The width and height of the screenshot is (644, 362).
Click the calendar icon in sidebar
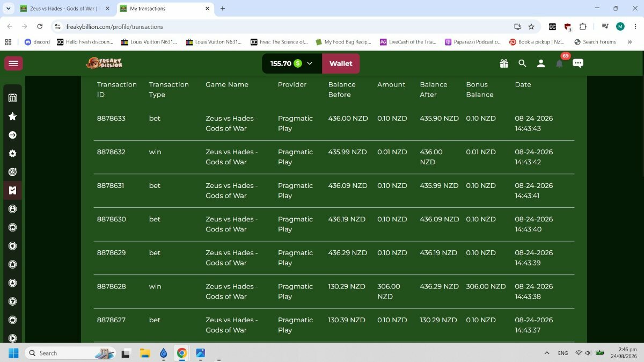12,98
